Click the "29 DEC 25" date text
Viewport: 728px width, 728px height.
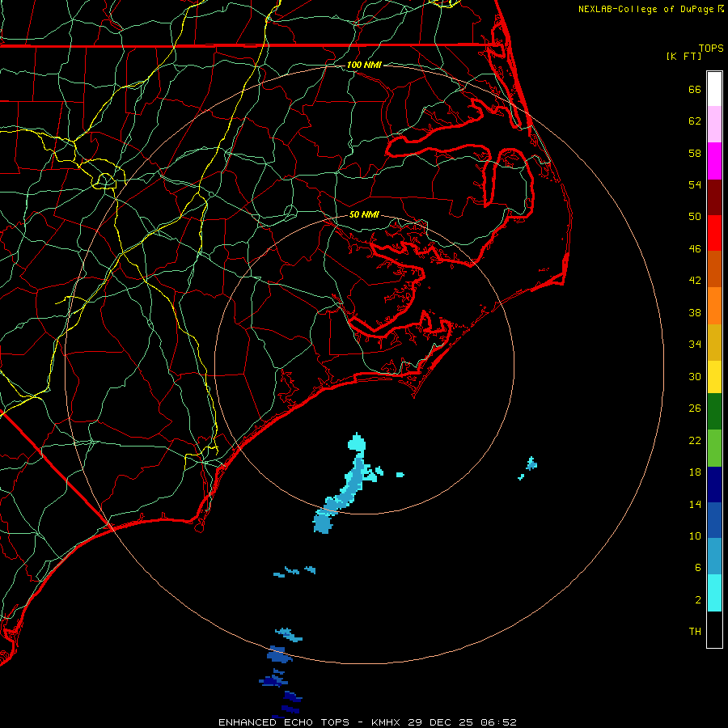pos(441,722)
